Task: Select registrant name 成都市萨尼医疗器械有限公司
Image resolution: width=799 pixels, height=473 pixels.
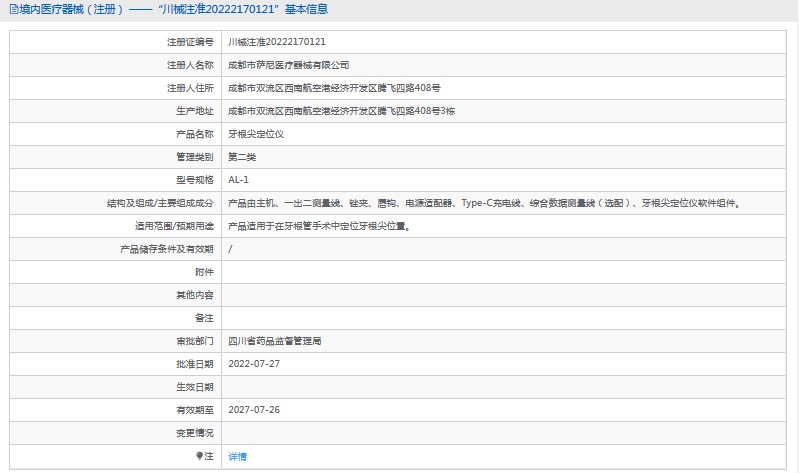Action: click(x=288, y=65)
